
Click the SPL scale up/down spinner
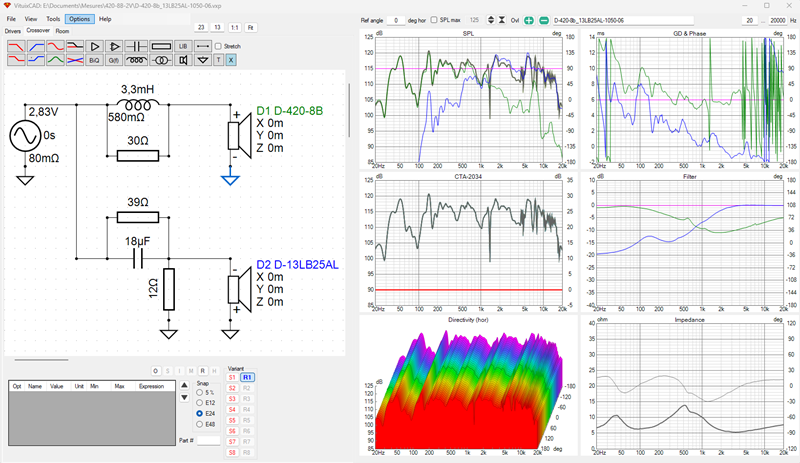491,20
